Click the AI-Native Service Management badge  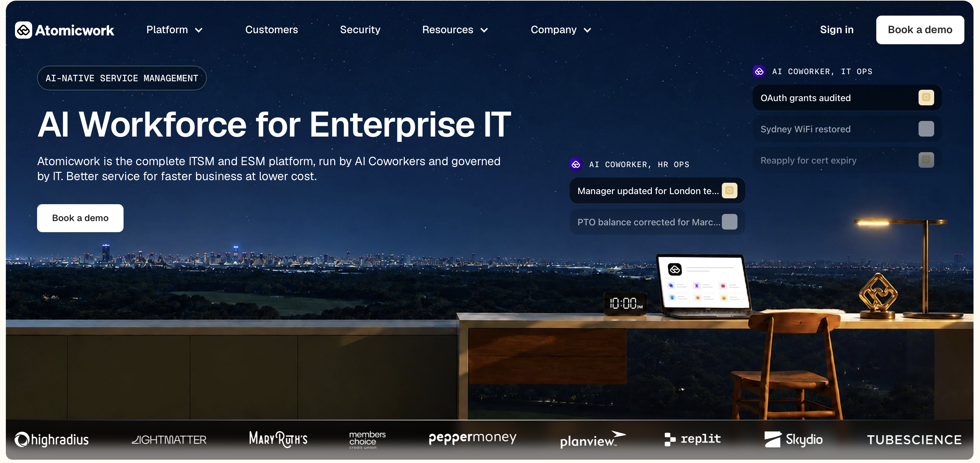coord(122,78)
